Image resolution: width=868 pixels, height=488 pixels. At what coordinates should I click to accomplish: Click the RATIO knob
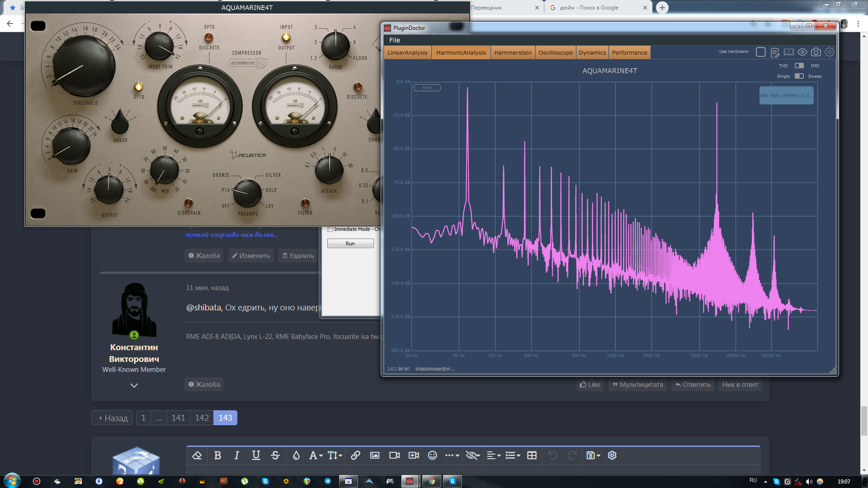(335, 46)
